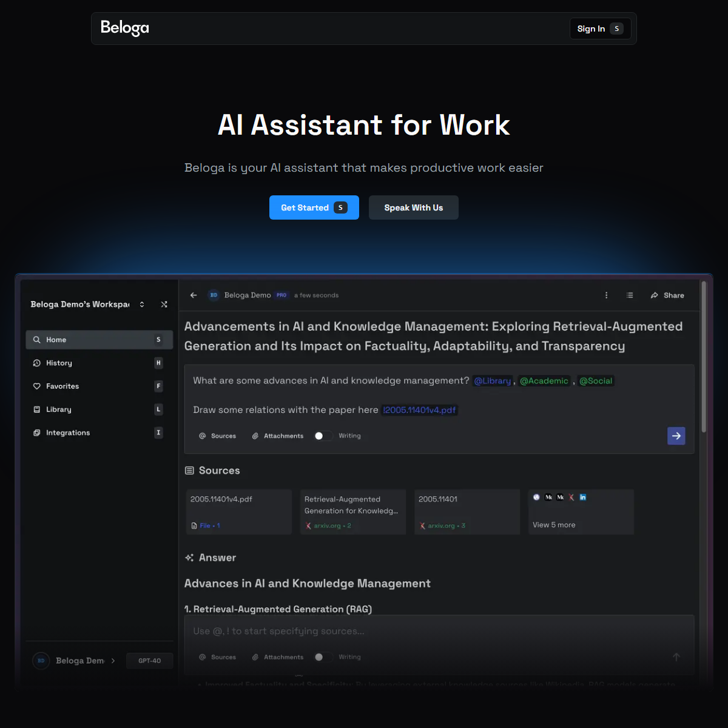Click the @Academic source tag

click(544, 381)
